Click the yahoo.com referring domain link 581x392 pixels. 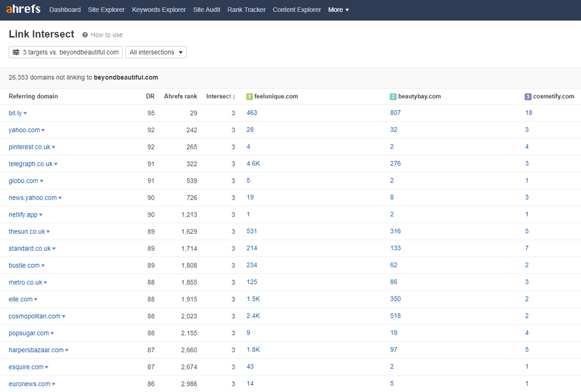point(24,130)
